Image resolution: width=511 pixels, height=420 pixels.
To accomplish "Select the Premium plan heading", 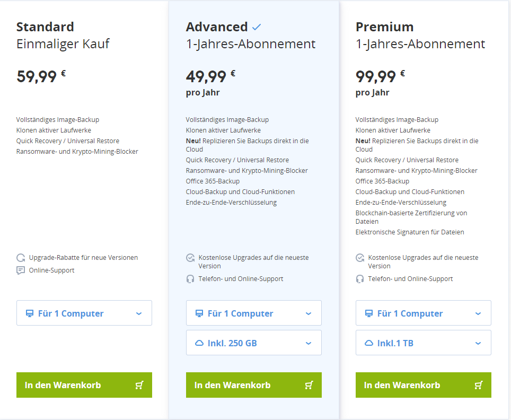I will pyautogui.click(x=384, y=27).
